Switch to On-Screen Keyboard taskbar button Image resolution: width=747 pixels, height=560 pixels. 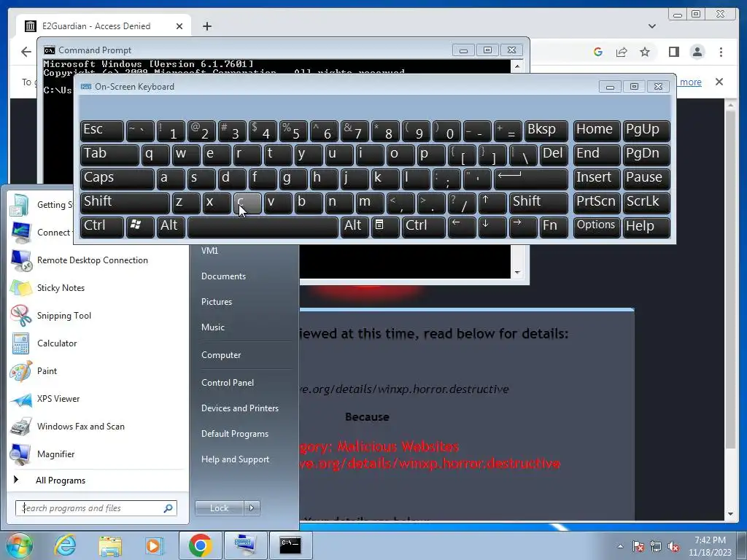point(245,545)
